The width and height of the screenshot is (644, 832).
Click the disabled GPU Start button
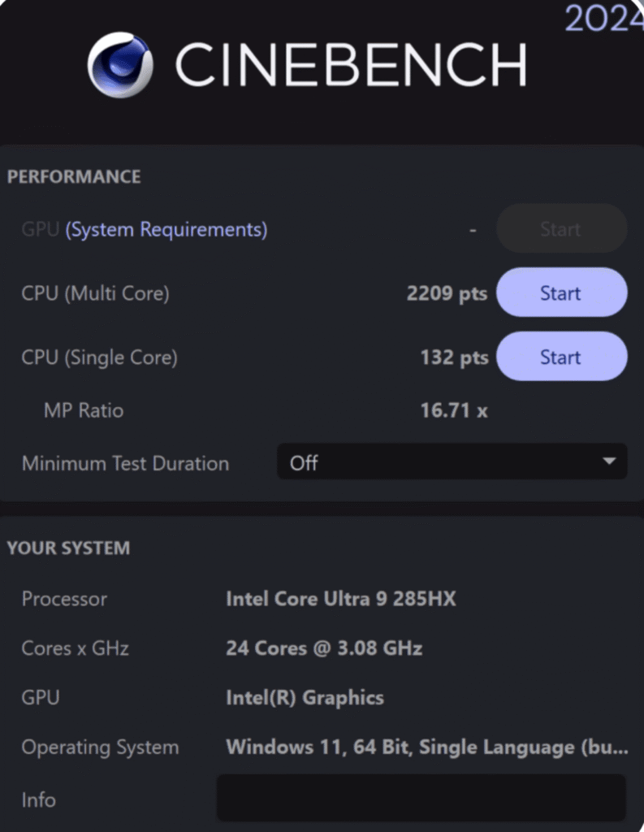pyautogui.click(x=561, y=229)
